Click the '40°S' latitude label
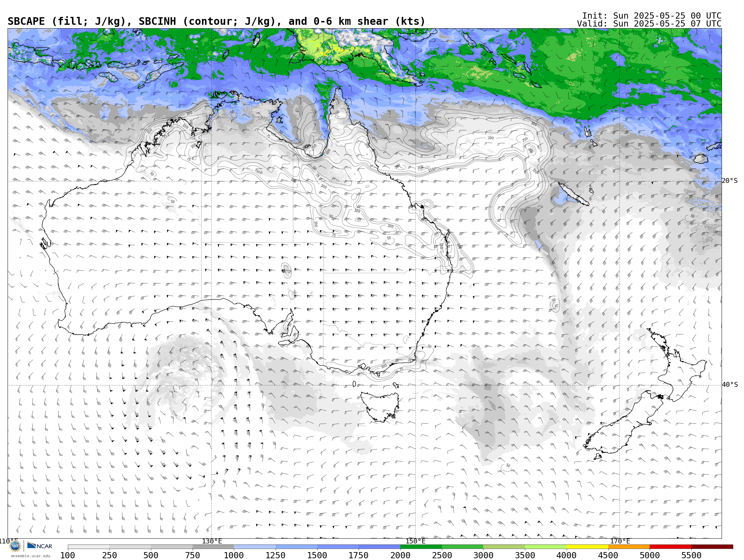 (x=730, y=385)
